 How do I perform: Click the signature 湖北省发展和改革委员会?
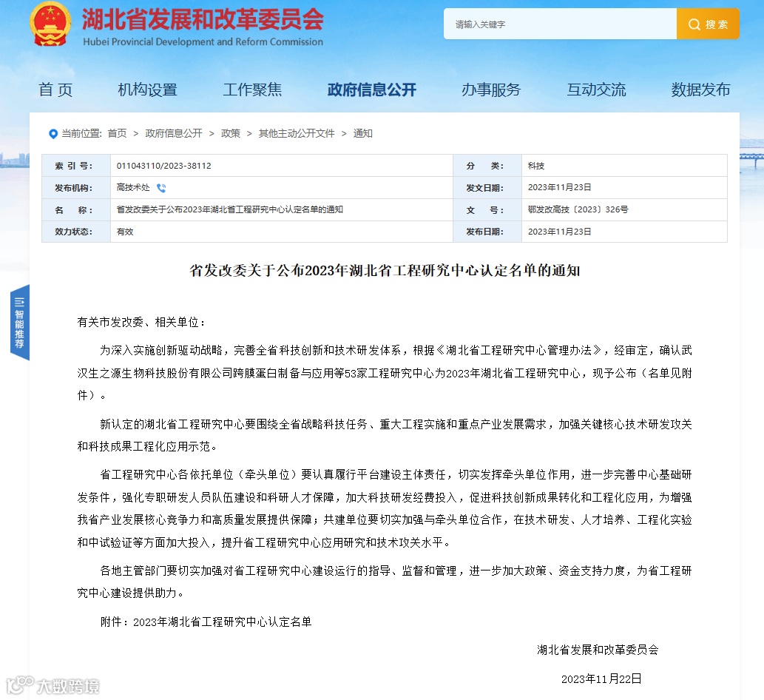598,650
